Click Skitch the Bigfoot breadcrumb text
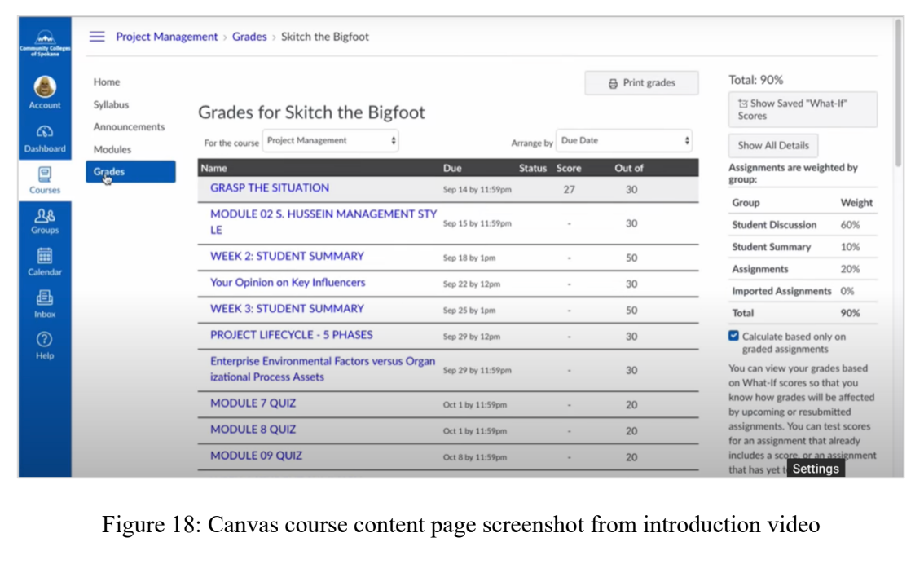This screenshot has height=564, width=924. (324, 37)
